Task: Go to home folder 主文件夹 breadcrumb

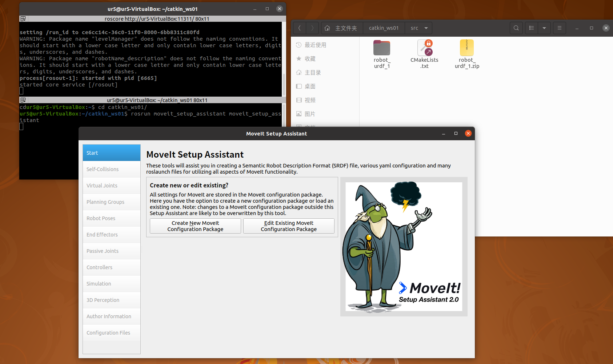Action: point(342,28)
